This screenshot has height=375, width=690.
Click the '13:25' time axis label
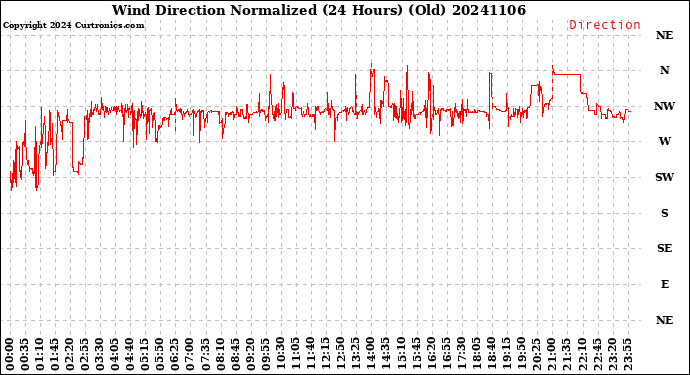click(356, 354)
